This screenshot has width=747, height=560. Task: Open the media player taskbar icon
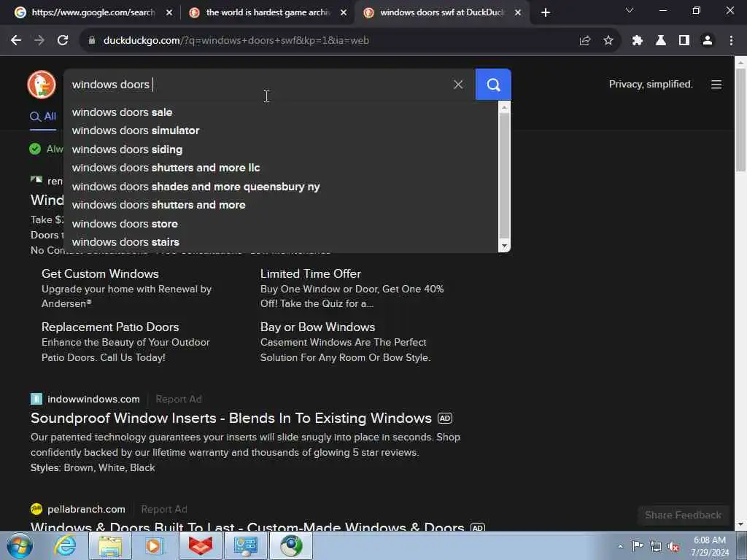(154, 545)
